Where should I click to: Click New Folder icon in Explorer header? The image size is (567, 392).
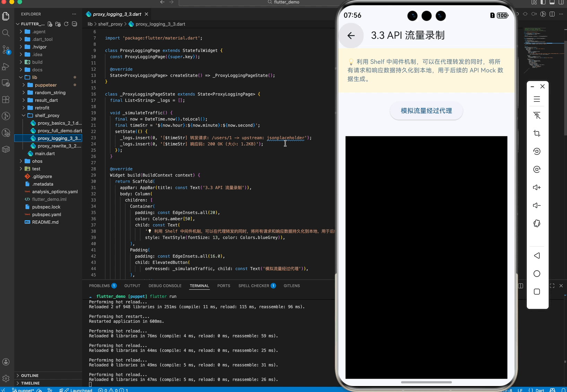(58, 24)
